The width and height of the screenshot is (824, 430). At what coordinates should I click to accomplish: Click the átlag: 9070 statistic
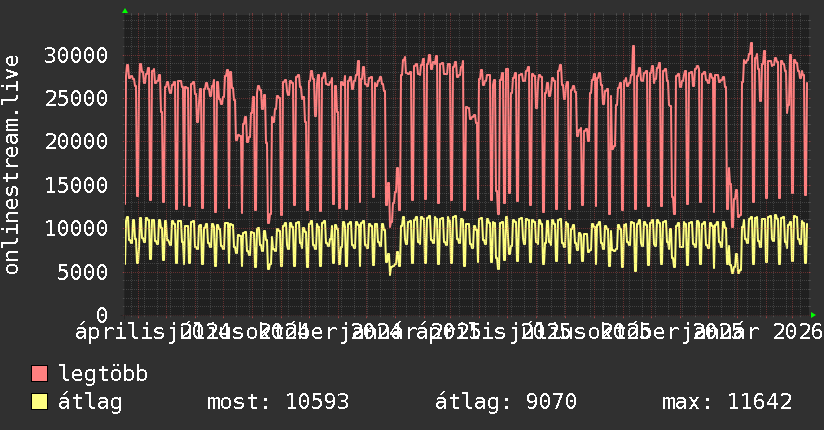[506, 402]
